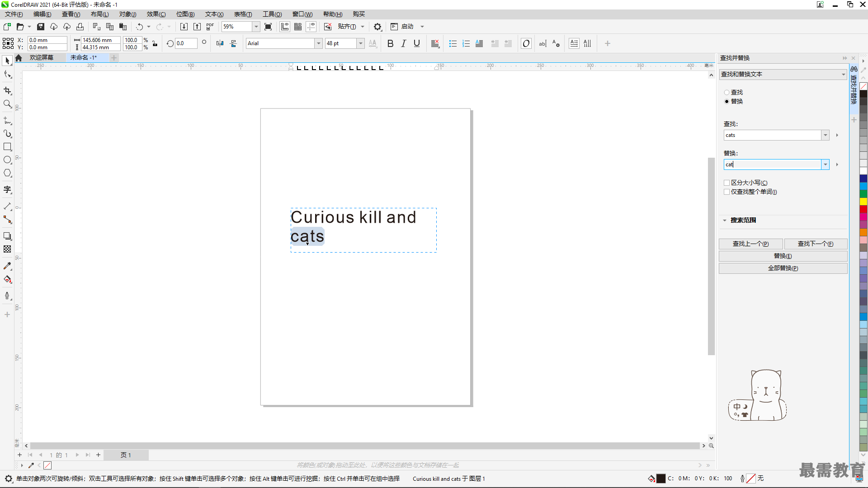Toggle bulleted list formatting
Image resolution: width=868 pixels, height=488 pixels.
point(453,43)
